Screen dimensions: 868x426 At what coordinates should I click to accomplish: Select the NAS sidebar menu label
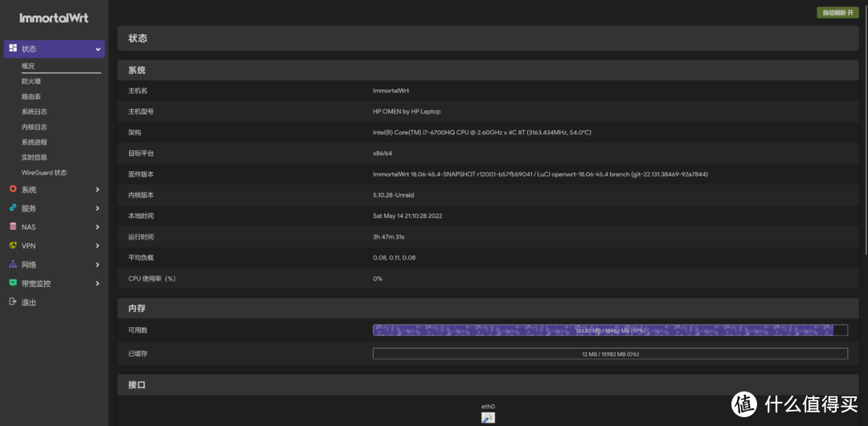29,227
